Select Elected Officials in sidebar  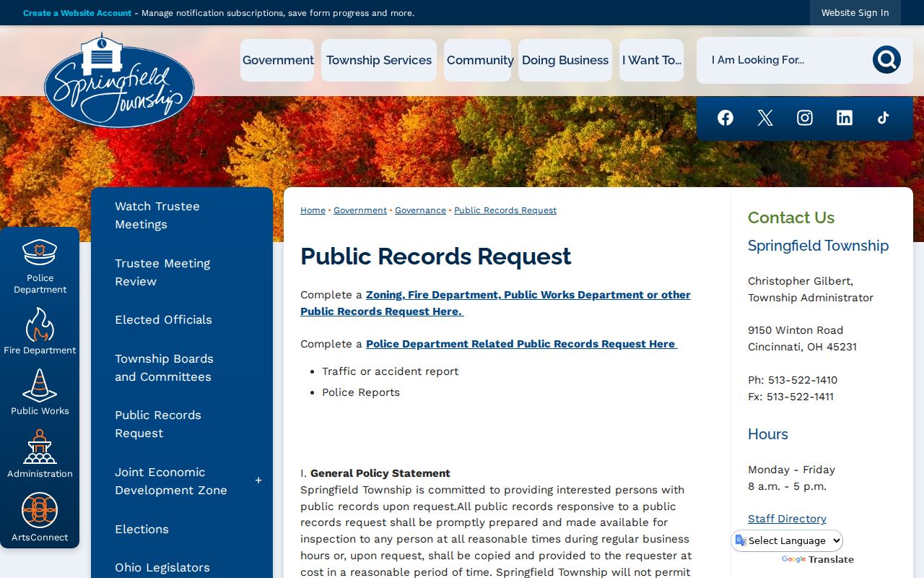point(182,319)
